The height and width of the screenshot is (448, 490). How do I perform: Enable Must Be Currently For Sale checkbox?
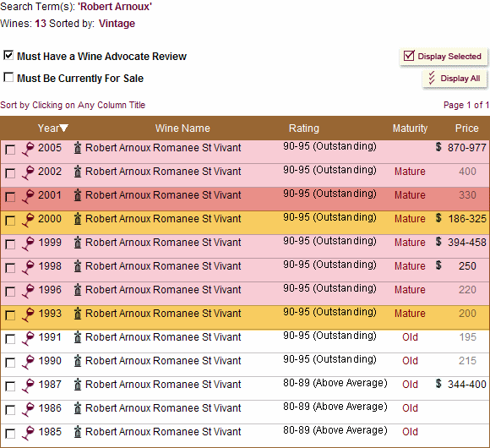point(8,77)
